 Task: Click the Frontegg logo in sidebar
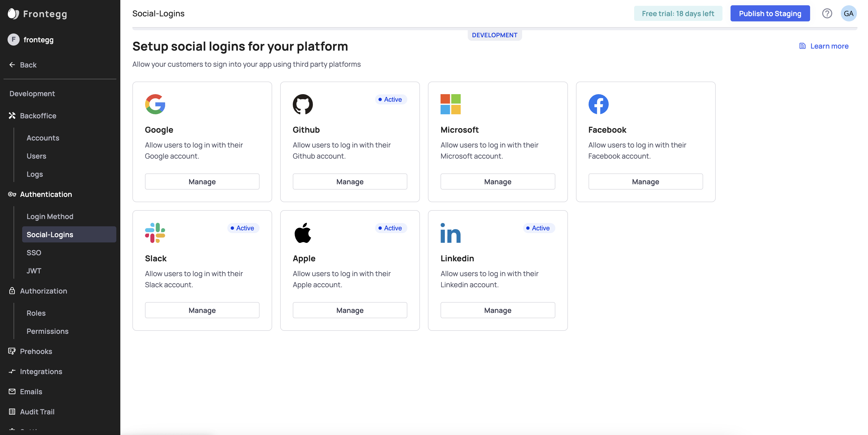click(x=14, y=14)
